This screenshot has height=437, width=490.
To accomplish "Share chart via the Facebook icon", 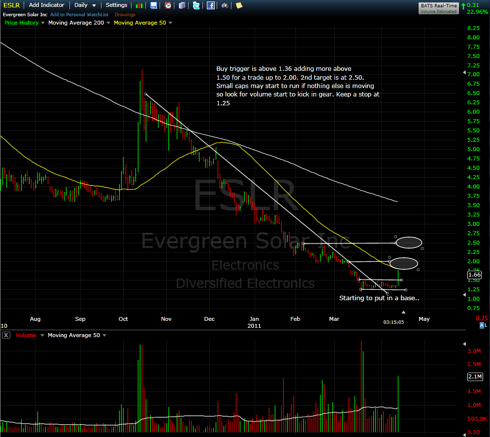I will click(x=211, y=5).
